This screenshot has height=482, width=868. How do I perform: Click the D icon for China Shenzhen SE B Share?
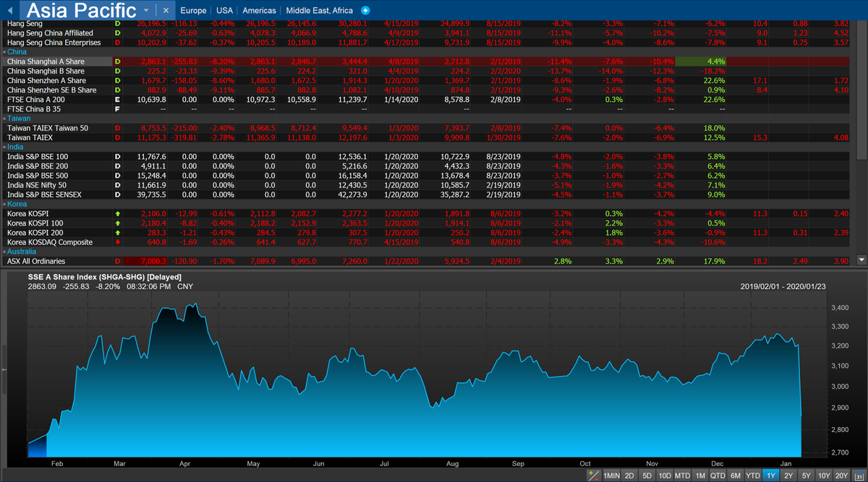[118, 90]
